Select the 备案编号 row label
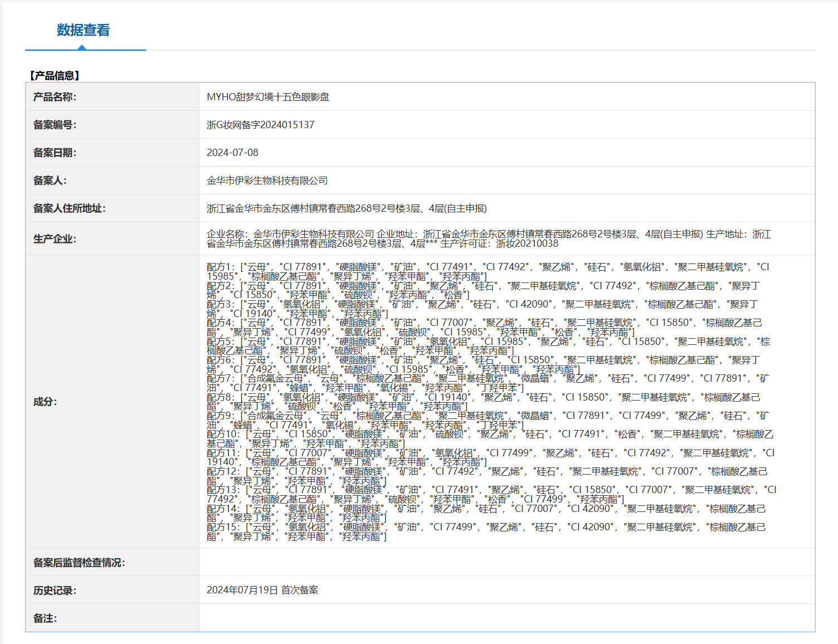Screen dimensions: 838x644 (x=55, y=125)
